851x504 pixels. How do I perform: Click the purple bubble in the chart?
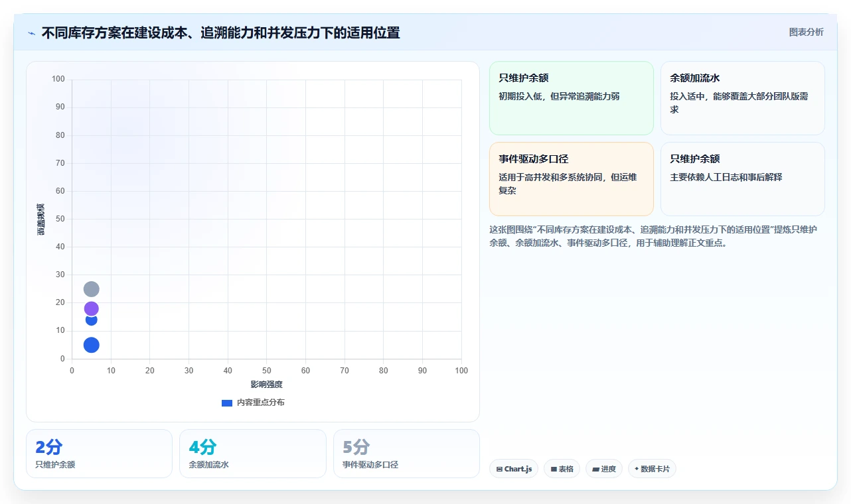click(x=92, y=308)
